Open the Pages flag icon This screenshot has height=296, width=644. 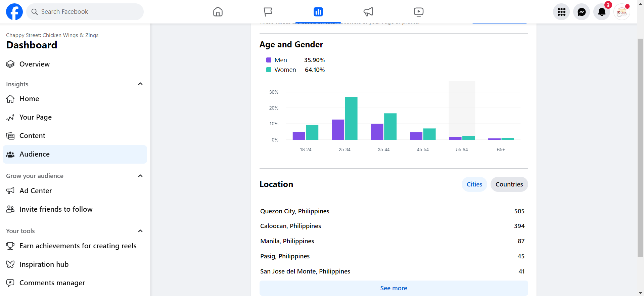(268, 12)
